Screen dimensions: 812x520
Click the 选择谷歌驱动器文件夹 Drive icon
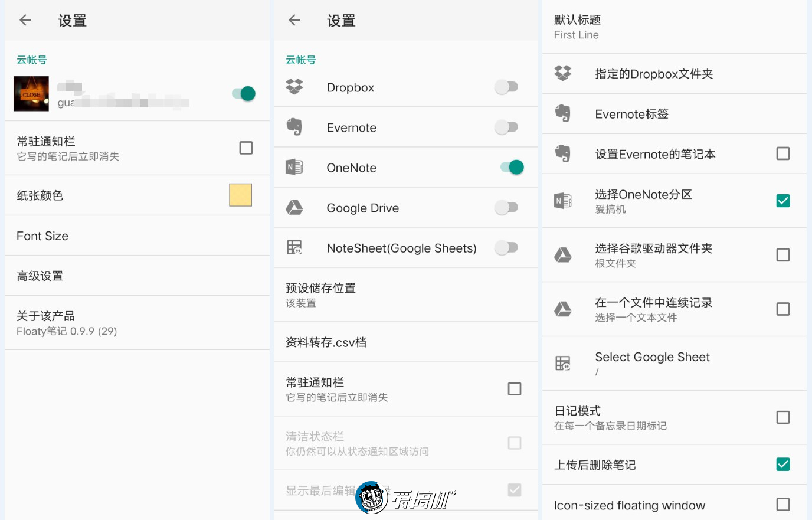tap(563, 254)
